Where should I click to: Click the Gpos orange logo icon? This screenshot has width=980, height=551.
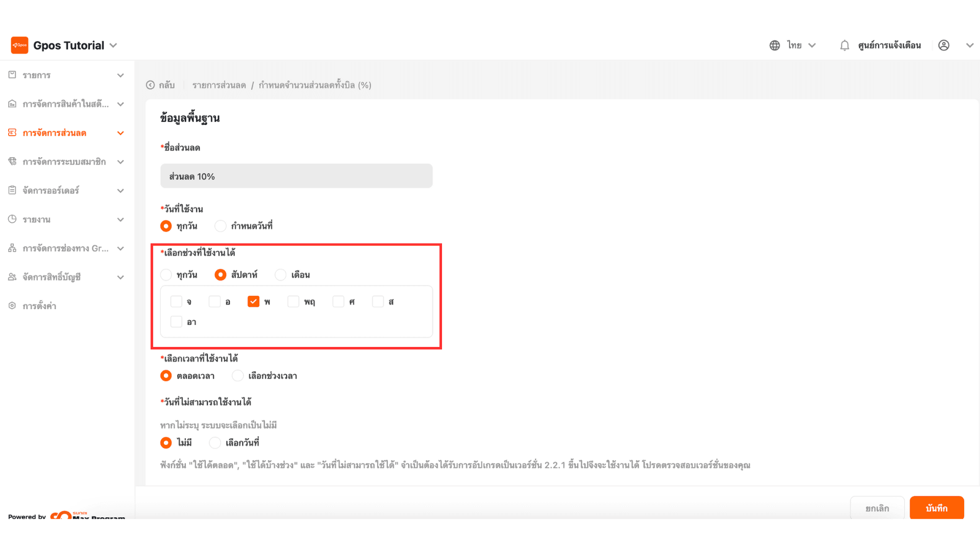(x=19, y=45)
